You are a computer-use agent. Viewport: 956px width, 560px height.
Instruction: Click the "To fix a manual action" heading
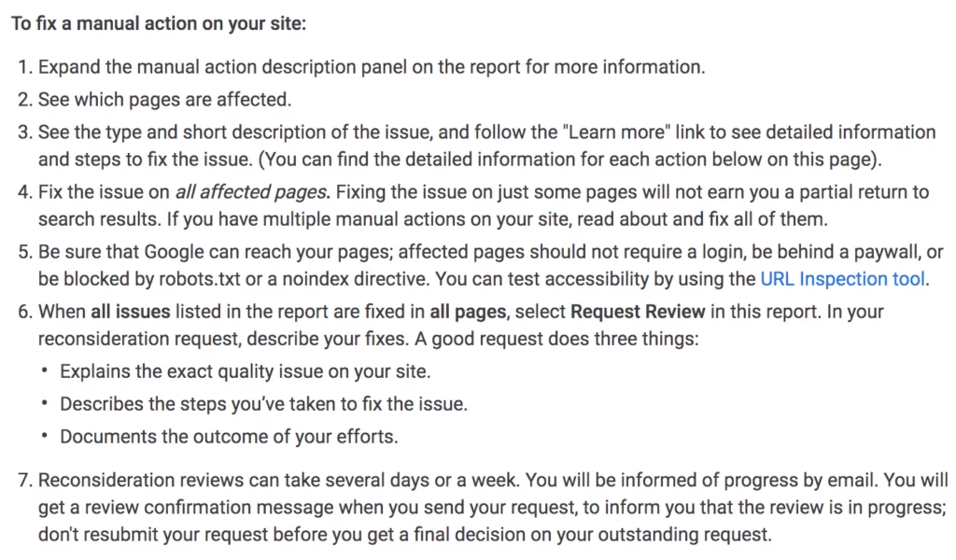(x=159, y=23)
